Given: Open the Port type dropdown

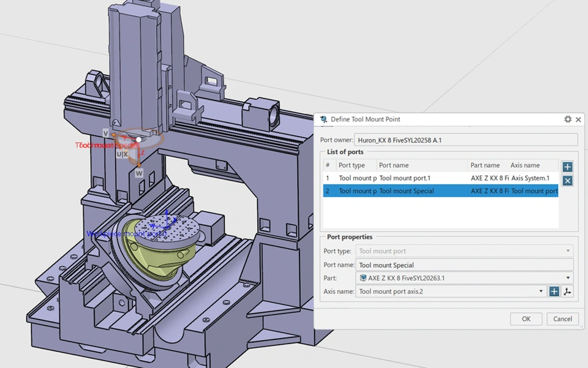Looking at the screenshot, I should pos(568,251).
